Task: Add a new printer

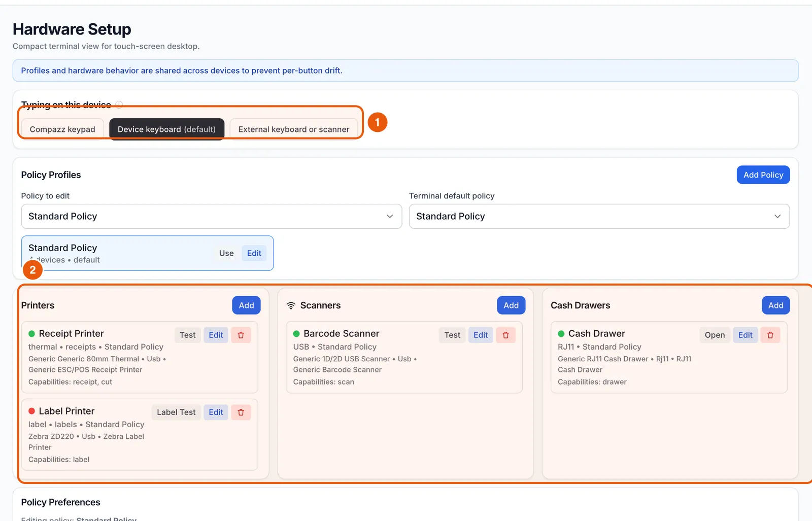Action: pos(247,305)
